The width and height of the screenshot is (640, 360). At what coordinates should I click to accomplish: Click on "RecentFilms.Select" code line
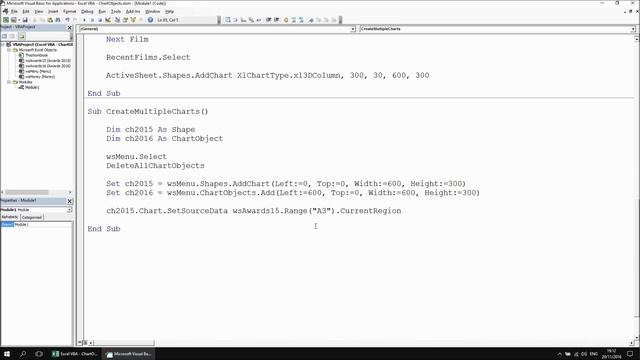(148, 58)
